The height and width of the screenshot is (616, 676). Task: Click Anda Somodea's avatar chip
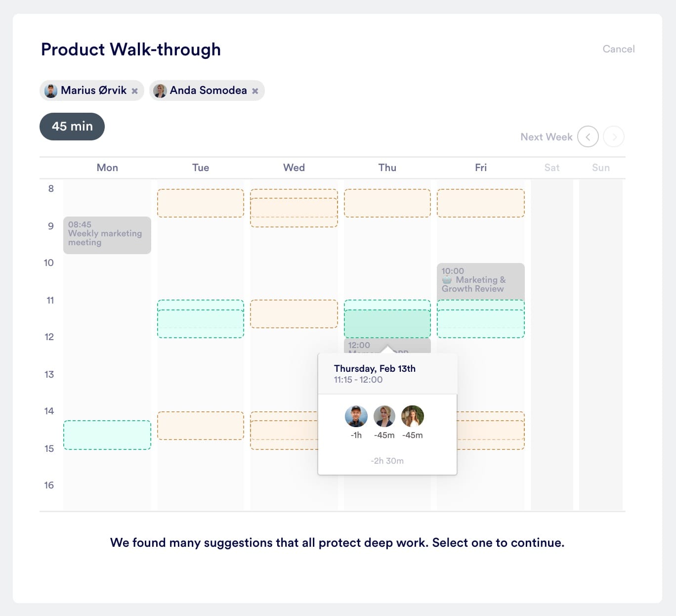160,91
